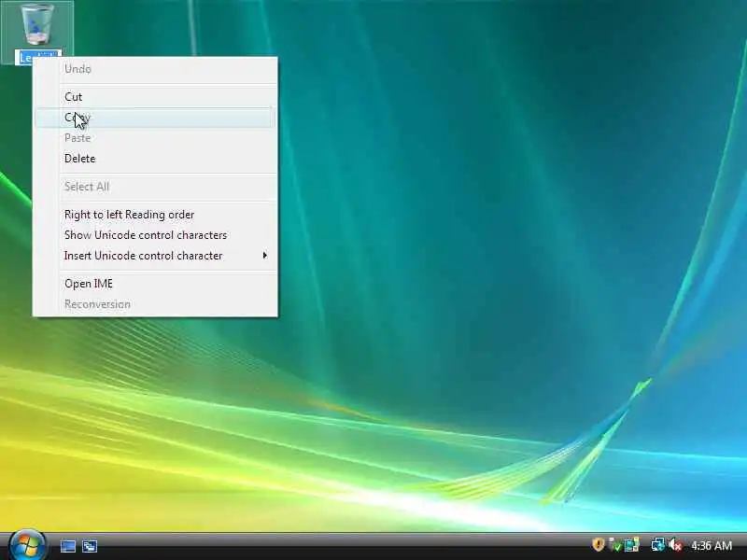Choose Undo in the context menu
The image size is (747, 560).
155,69
